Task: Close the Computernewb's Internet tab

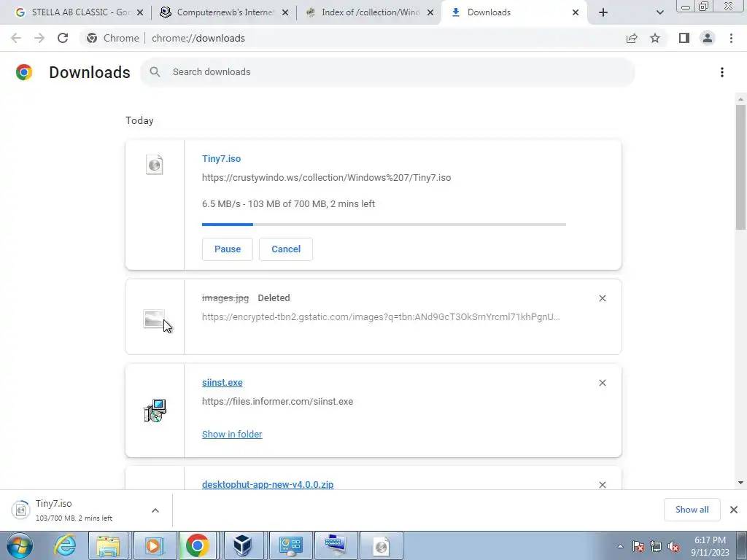Action: pos(285,12)
